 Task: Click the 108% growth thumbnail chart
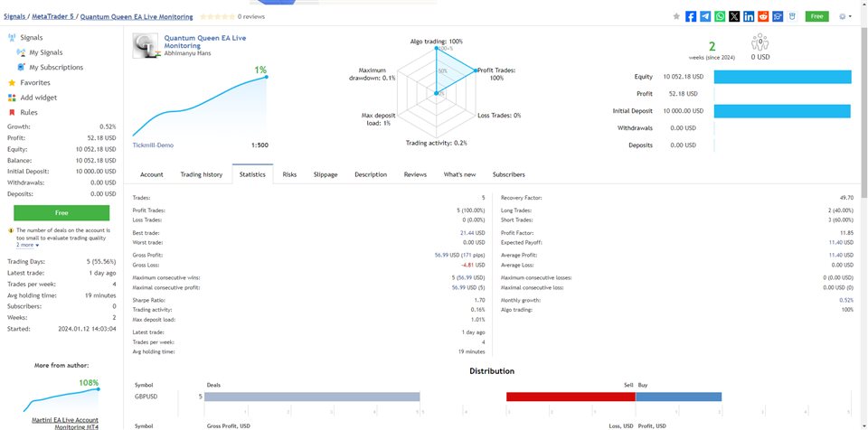[x=61, y=400]
